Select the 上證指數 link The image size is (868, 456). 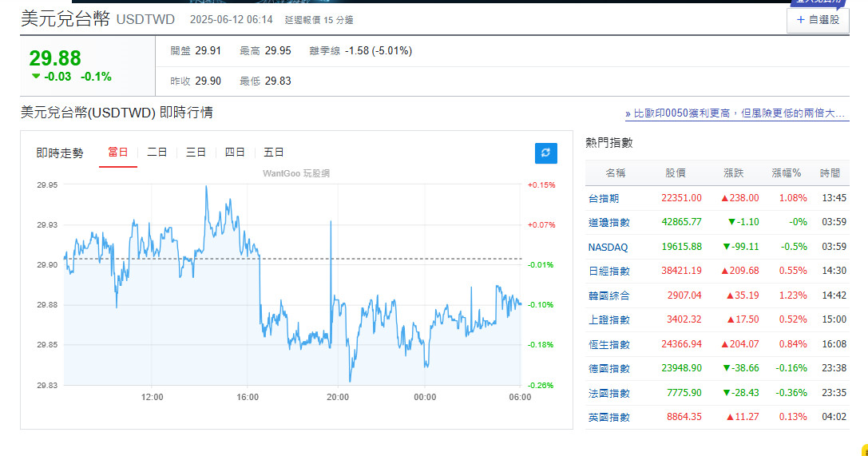click(608, 319)
